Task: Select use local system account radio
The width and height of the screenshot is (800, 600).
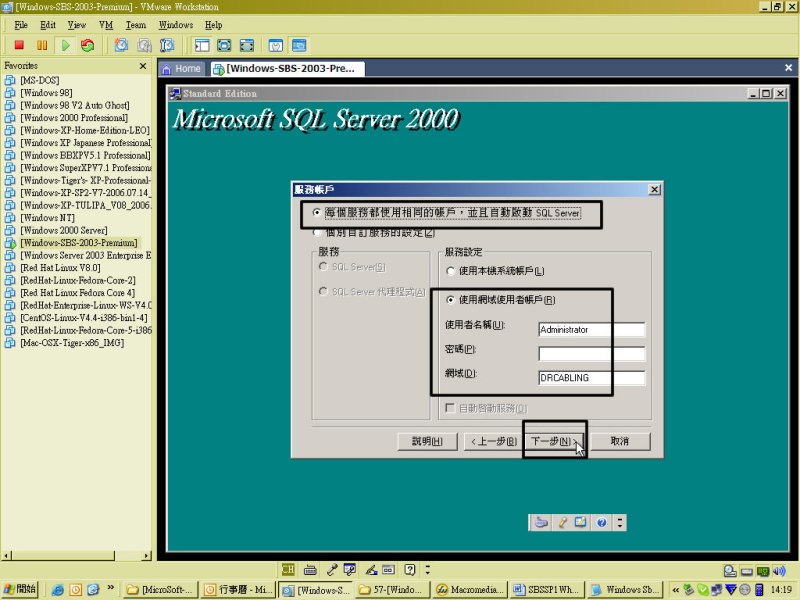Action: pos(451,271)
